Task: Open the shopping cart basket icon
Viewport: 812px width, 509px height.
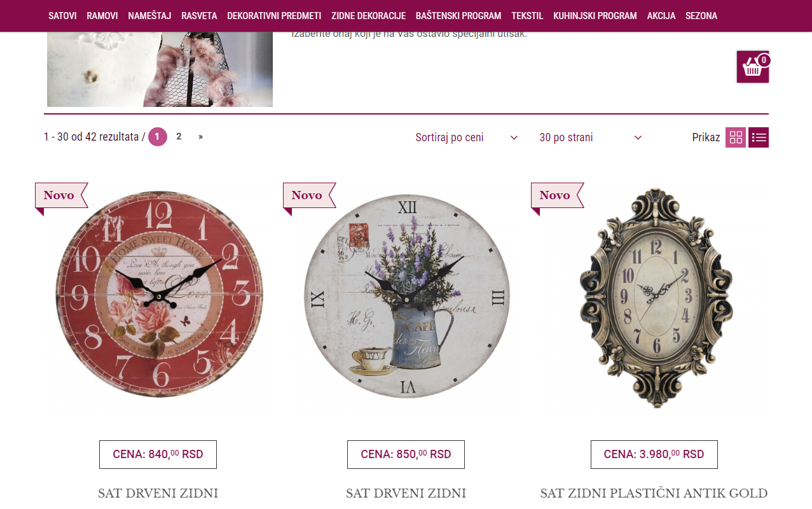Action: (753, 67)
